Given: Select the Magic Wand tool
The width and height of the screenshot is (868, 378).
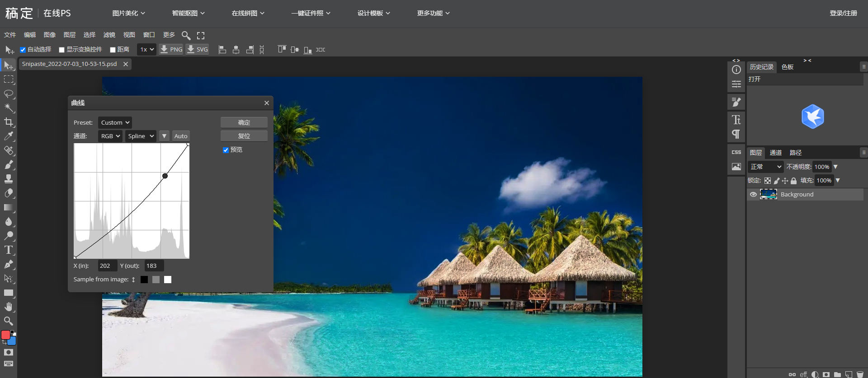Looking at the screenshot, I should coord(9,107).
